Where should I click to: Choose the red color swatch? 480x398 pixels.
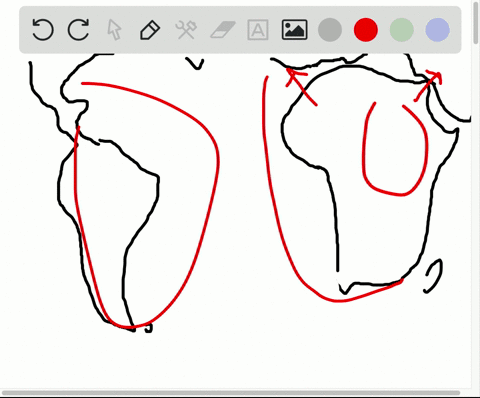click(x=366, y=30)
